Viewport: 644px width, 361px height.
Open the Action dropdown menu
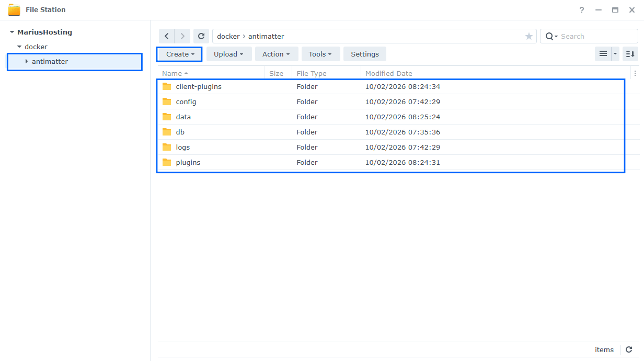click(x=277, y=54)
